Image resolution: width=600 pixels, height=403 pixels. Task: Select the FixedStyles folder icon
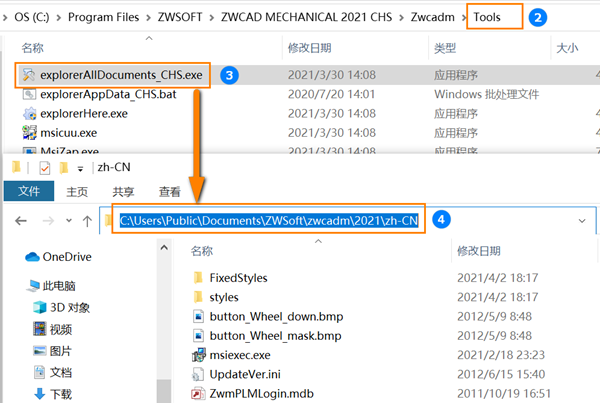198,277
